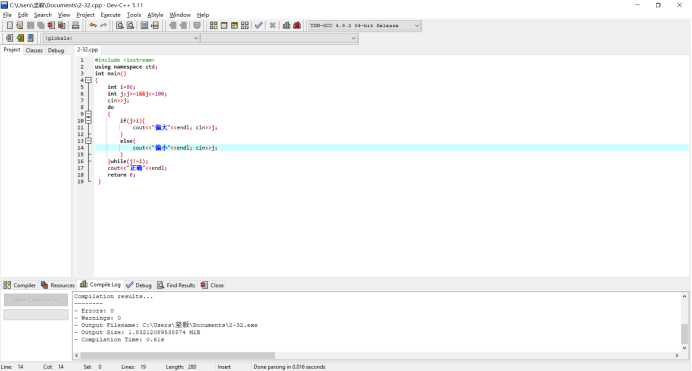Open Find using the magnifier toolbar icon
This screenshot has width=692, height=371.
click(x=120, y=26)
